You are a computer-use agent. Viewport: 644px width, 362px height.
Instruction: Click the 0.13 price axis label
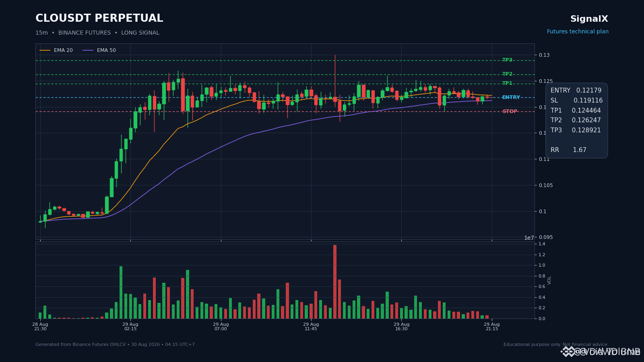tap(545, 55)
